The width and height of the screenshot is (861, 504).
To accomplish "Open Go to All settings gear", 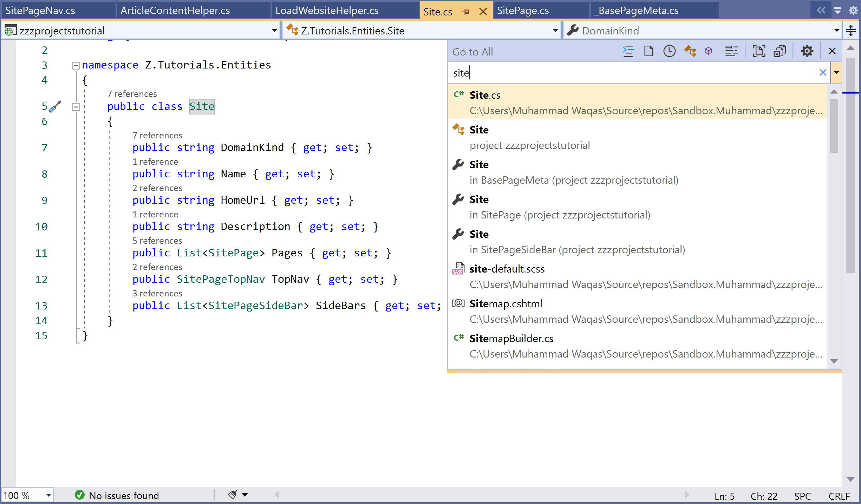I will click(x=807, y=51).
